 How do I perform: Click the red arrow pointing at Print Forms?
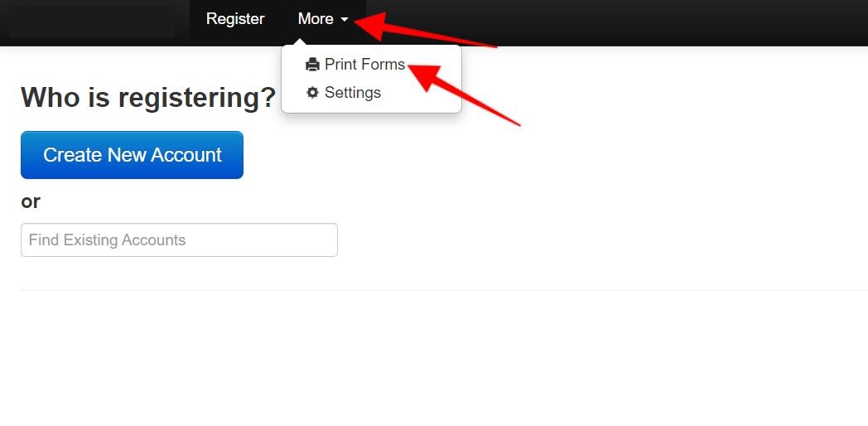[x=464, y=93]
